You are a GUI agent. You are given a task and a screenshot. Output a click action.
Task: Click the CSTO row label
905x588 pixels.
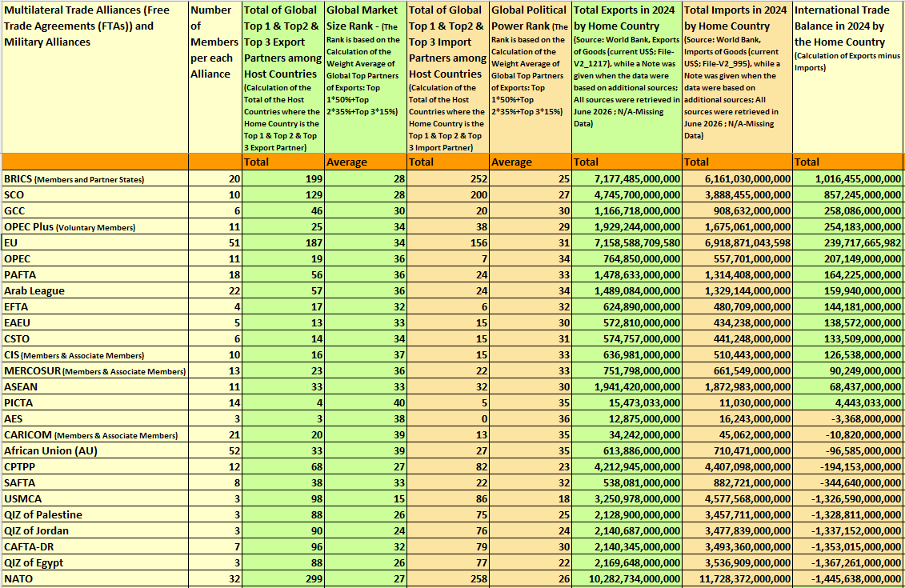(x=95, y=338)
